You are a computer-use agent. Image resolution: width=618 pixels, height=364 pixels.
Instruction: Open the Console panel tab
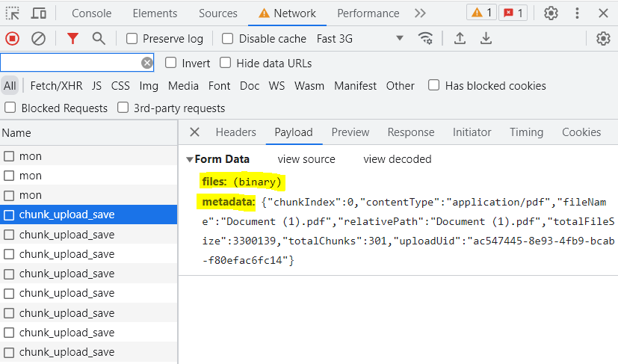click(x=91, y=13)
